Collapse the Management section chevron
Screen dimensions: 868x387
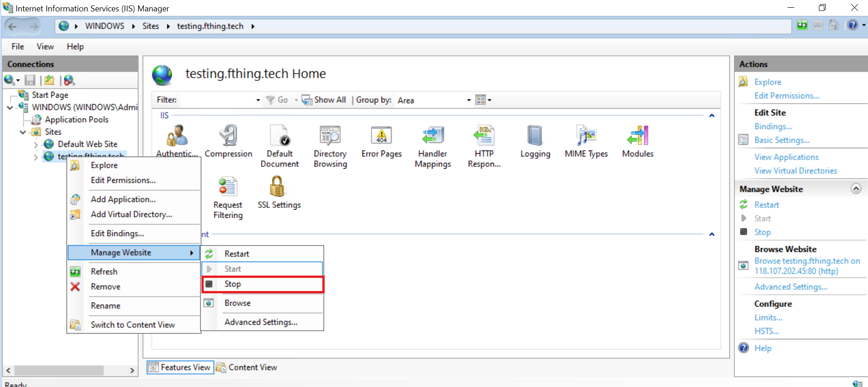[x=712, y=234]
